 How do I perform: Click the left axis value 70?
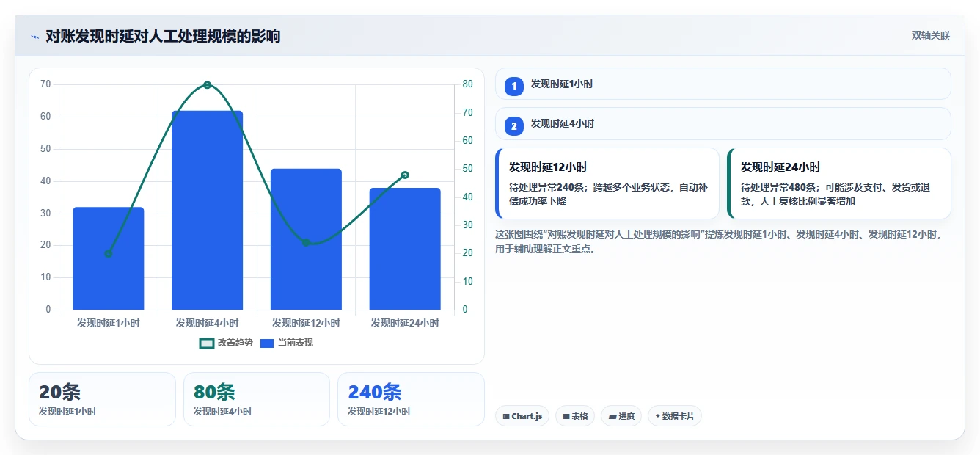click(45, 84)
